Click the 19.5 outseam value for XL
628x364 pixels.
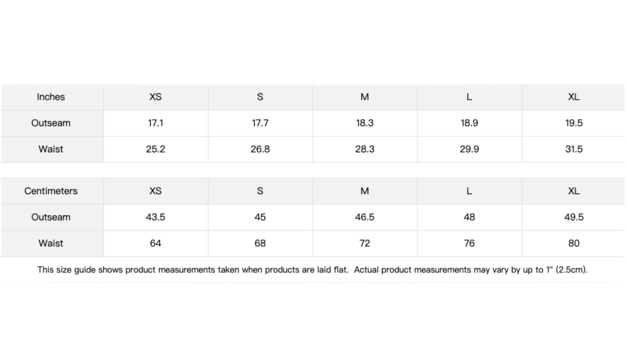tap(573, 123)
